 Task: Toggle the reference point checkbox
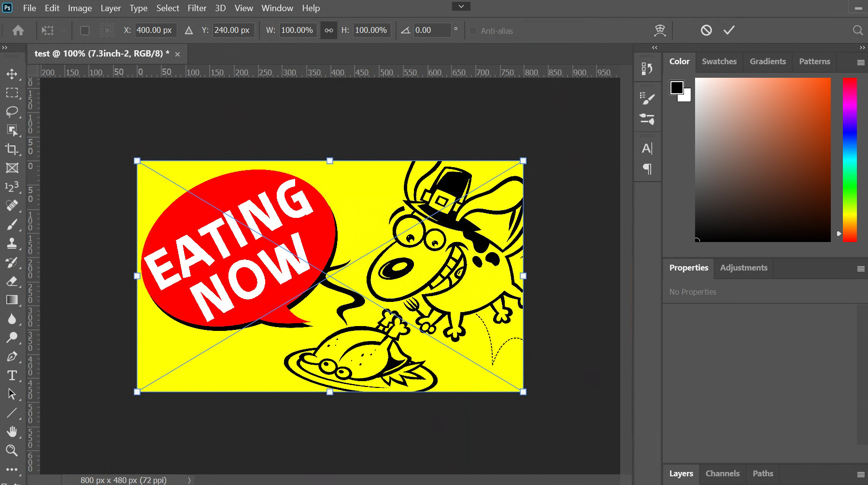(x=85, y=30)
